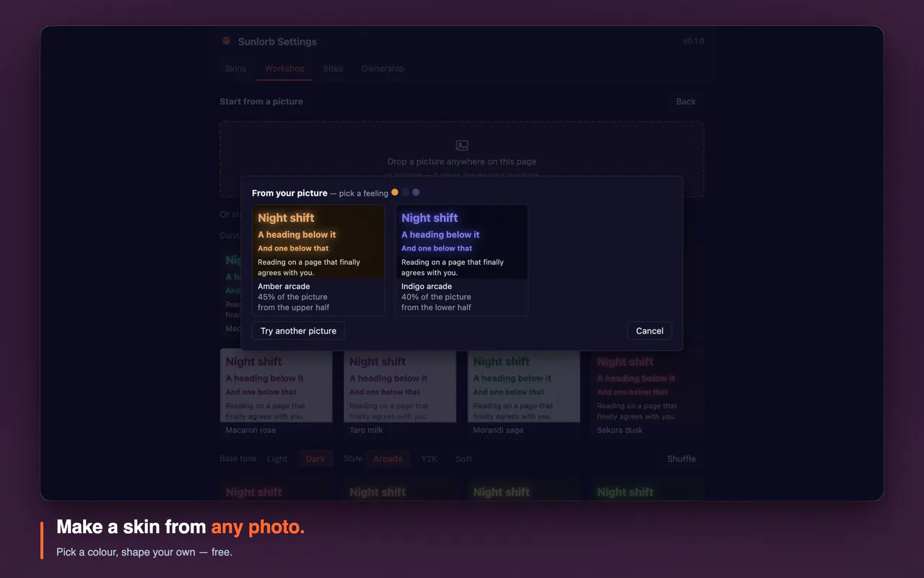Screen dimensions: 924x578
Task: Choose the Amber arcade skin card
Action: click(x=318, y=260)
